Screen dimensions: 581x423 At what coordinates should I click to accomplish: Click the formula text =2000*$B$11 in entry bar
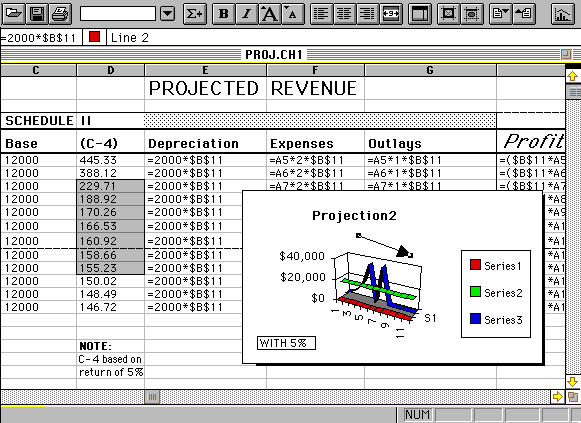38,38
